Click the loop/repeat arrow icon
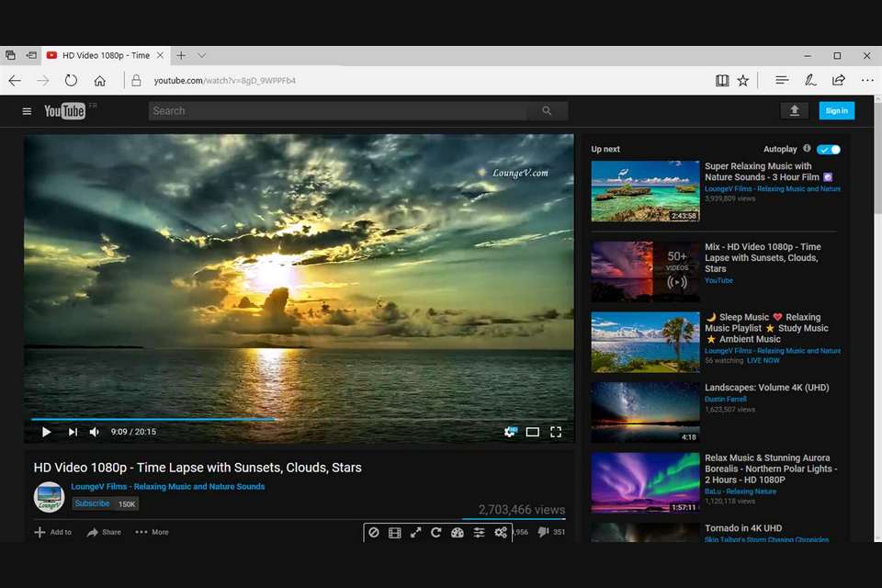882x588 pixels. 435,532
